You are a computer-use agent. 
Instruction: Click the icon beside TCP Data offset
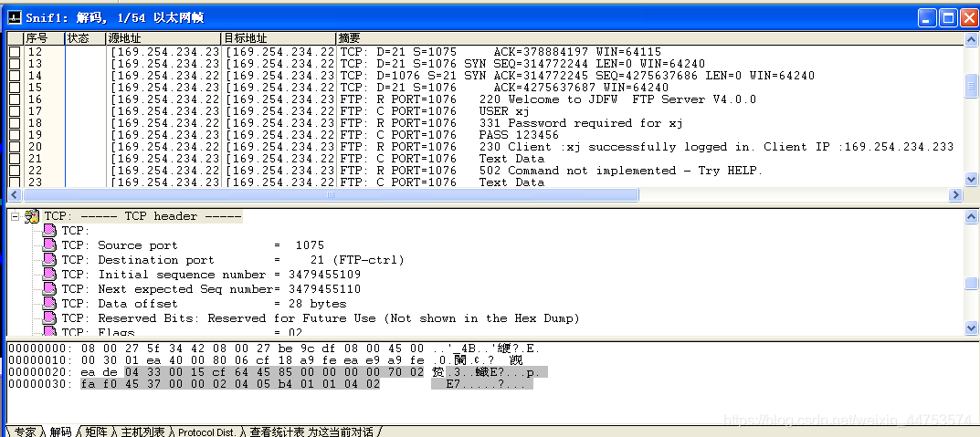tap(49, 304)
